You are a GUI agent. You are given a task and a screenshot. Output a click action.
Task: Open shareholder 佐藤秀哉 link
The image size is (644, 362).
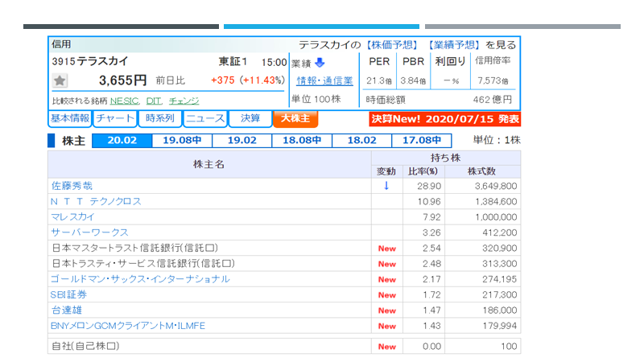click(72, 186)
